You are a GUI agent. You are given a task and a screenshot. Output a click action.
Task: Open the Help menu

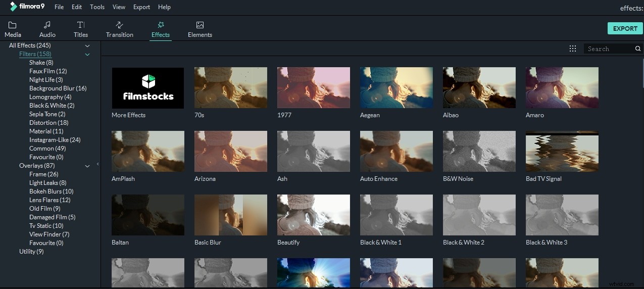pos(164,7)
